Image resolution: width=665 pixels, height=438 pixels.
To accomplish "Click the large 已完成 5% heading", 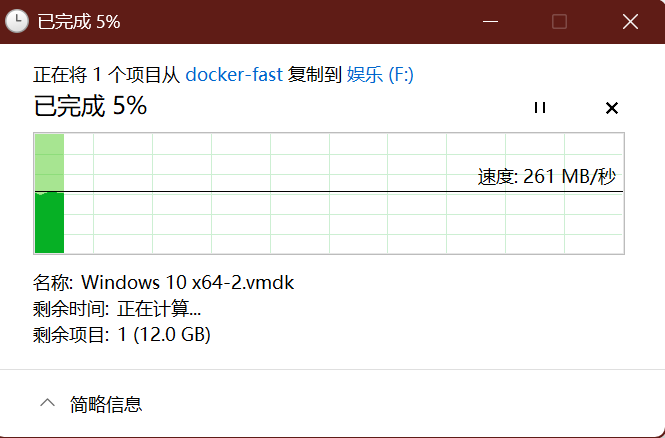I will click(x=91, y=106).
